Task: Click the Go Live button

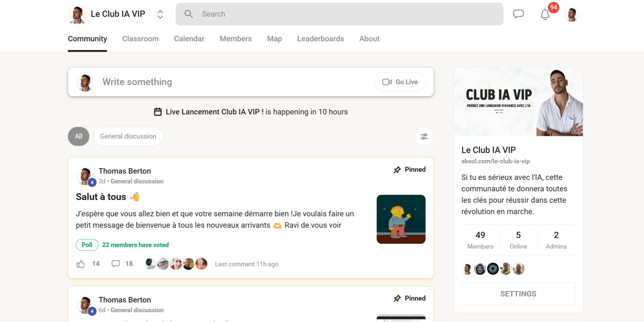Action: tap(400, 82)
